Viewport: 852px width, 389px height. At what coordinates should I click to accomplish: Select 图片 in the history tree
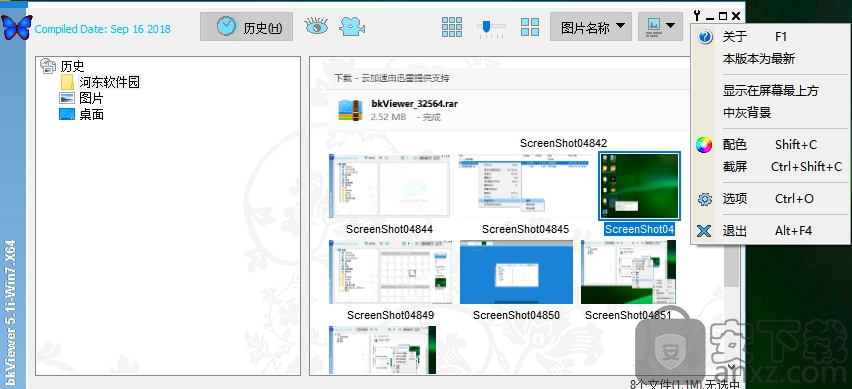point(91,98)
